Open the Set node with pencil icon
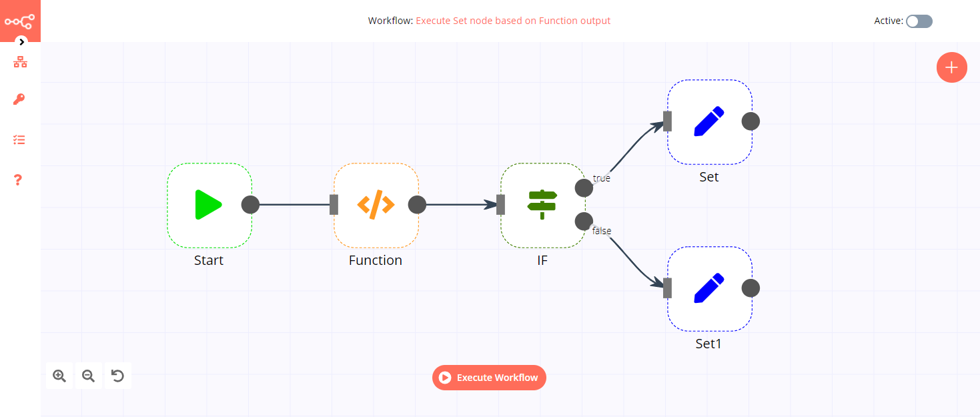Viewport: 980px width, 417px height. pos(709,121)
